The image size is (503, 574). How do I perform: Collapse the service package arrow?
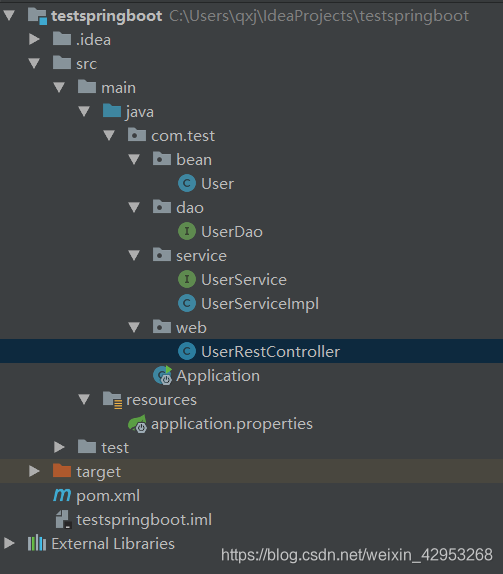(x=134, y=255)
